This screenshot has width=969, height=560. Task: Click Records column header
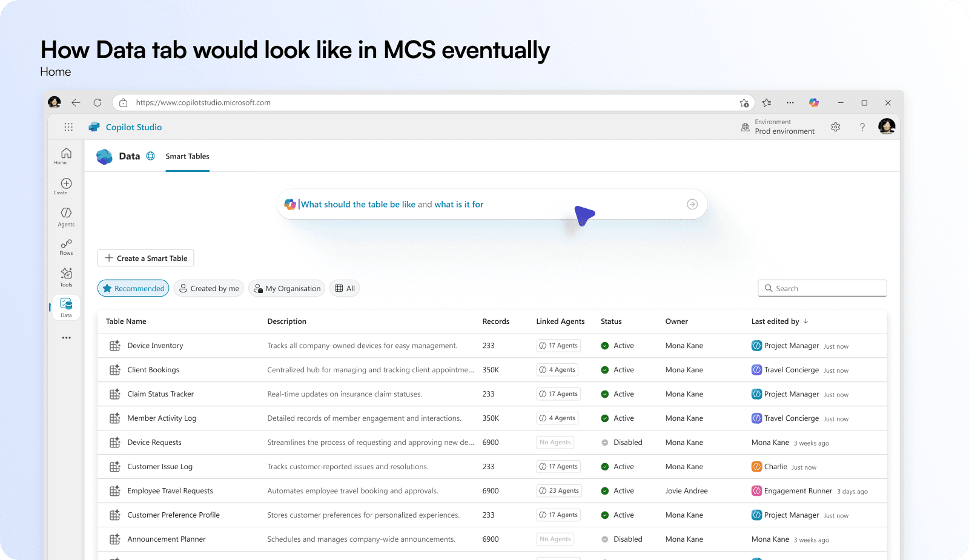point(496,321)
